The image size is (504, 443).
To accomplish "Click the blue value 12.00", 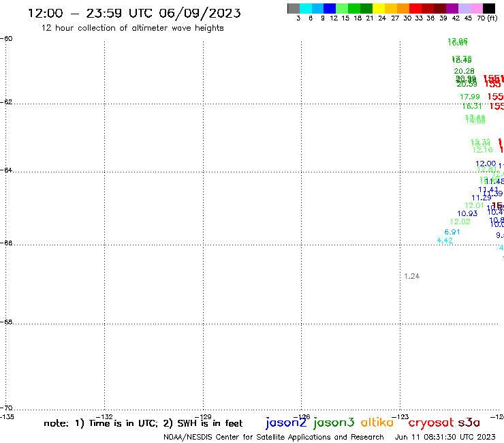I will pos(486,164).
